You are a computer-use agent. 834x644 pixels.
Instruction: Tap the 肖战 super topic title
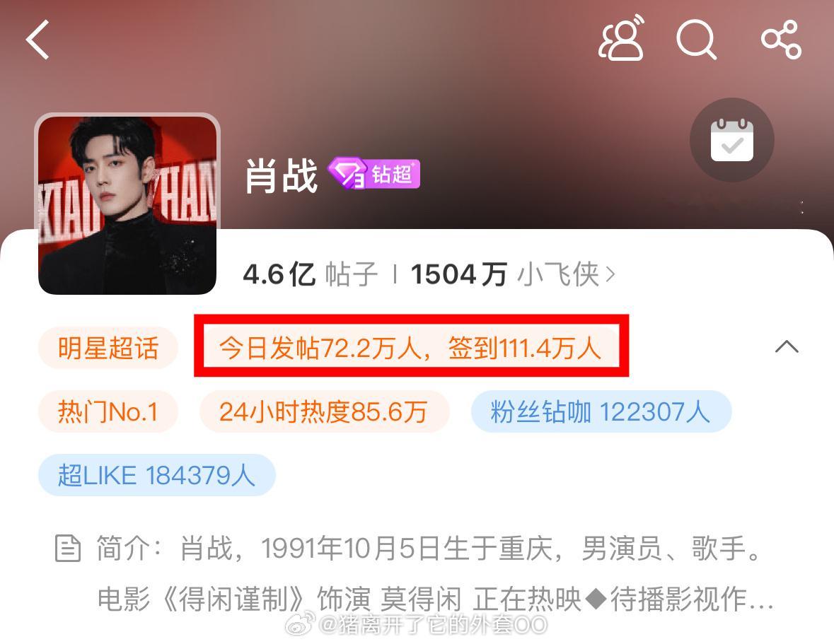point(282,175)
